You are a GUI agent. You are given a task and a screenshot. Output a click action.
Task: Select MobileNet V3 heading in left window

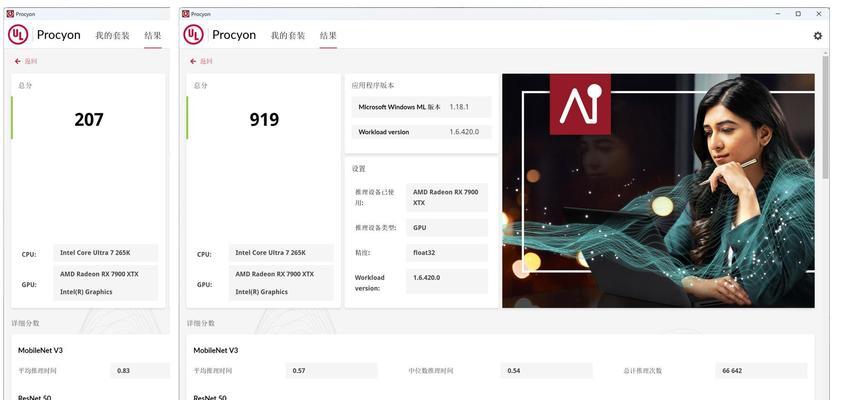point(41,350)
